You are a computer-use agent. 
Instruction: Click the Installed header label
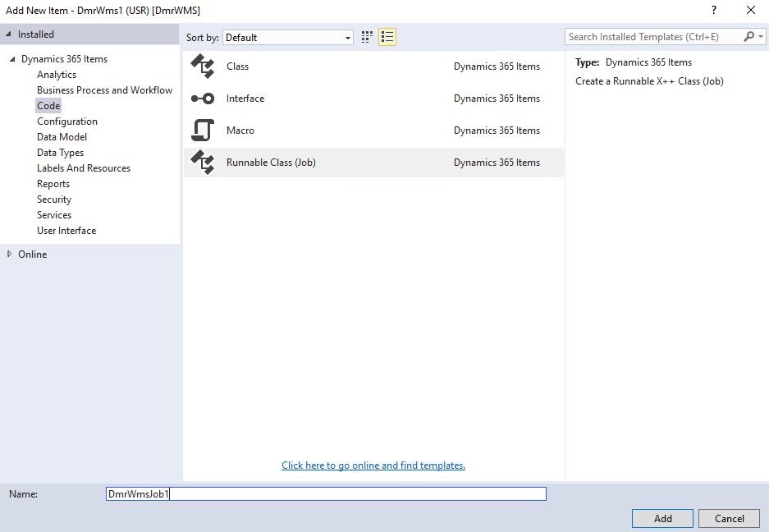pyautogui.click(x=36, y=34)
